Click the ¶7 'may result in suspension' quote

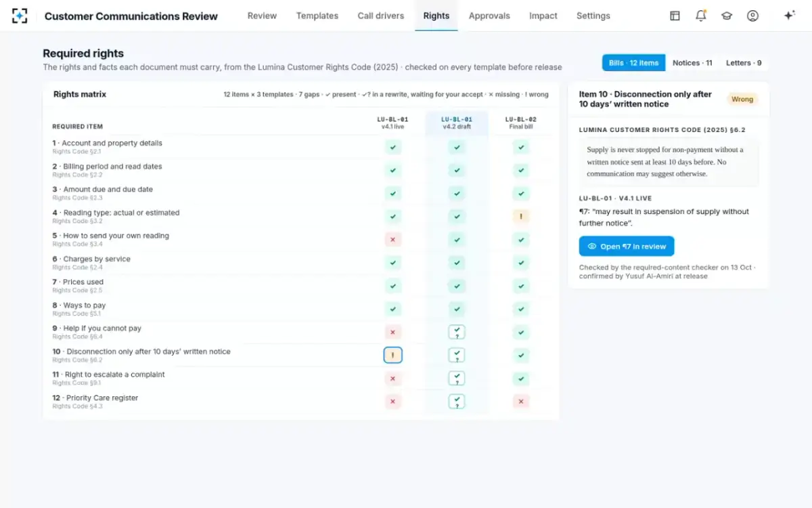[x=664, y=217]
